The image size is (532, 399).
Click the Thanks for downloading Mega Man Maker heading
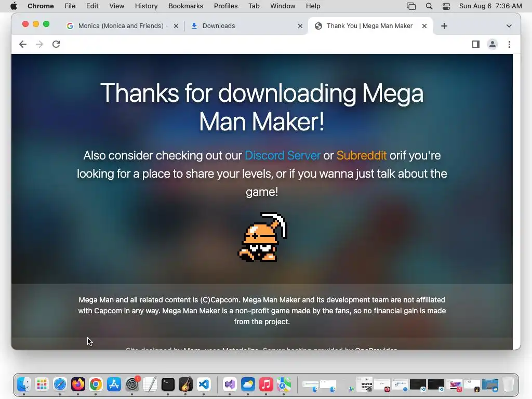(x=262, y=107)
